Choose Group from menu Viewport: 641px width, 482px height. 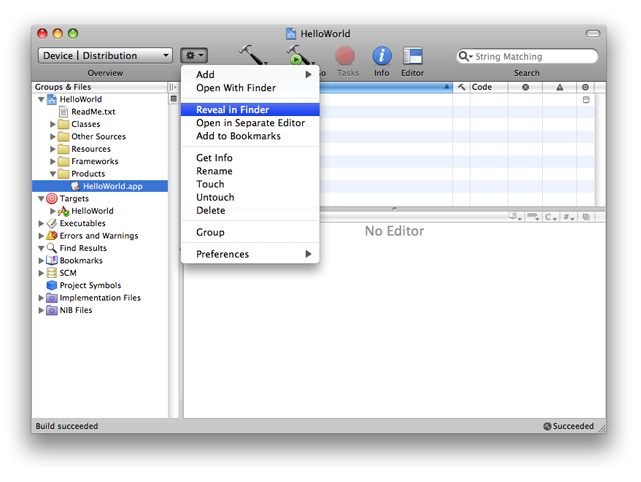(250, 232)
